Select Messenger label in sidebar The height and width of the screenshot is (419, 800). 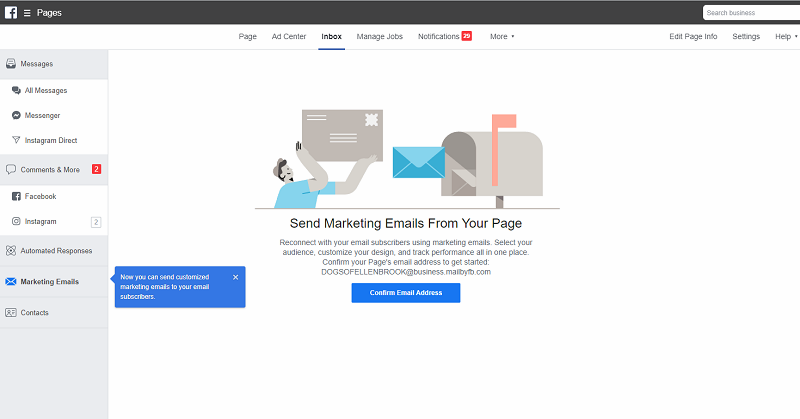tap(42, 115)
